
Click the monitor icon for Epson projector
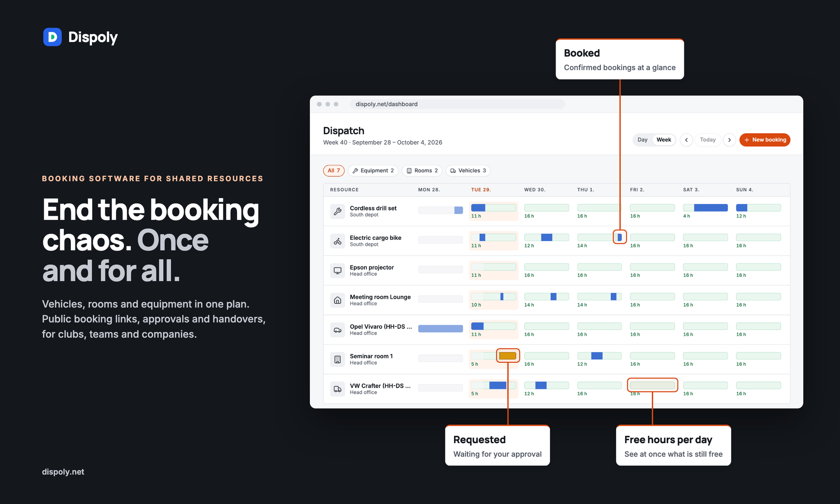click(x=337, y=270)
